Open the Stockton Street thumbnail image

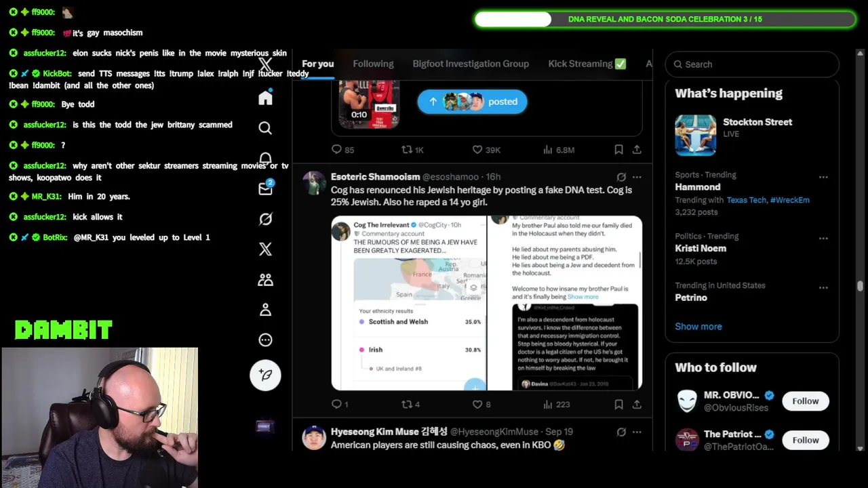[695, 135]
